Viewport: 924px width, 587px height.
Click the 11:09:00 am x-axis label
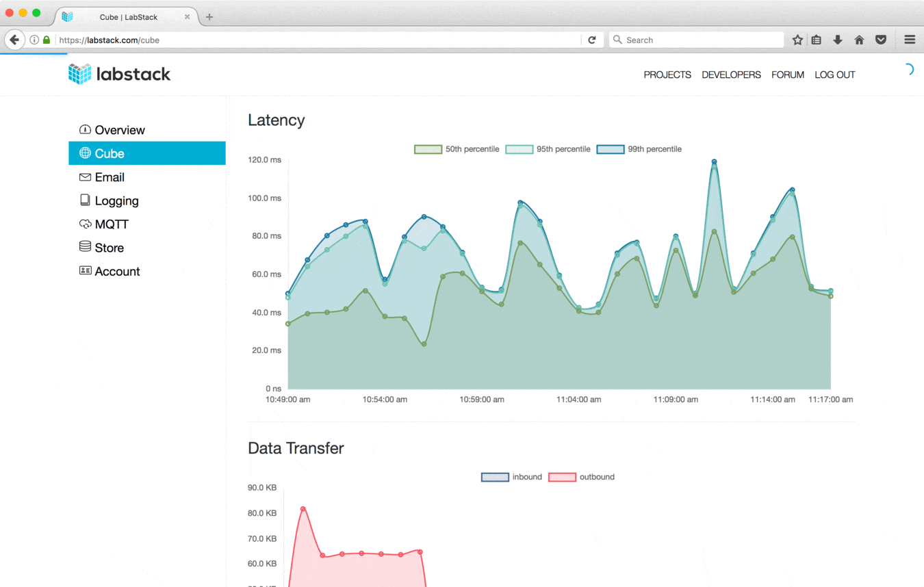(676, 400)
